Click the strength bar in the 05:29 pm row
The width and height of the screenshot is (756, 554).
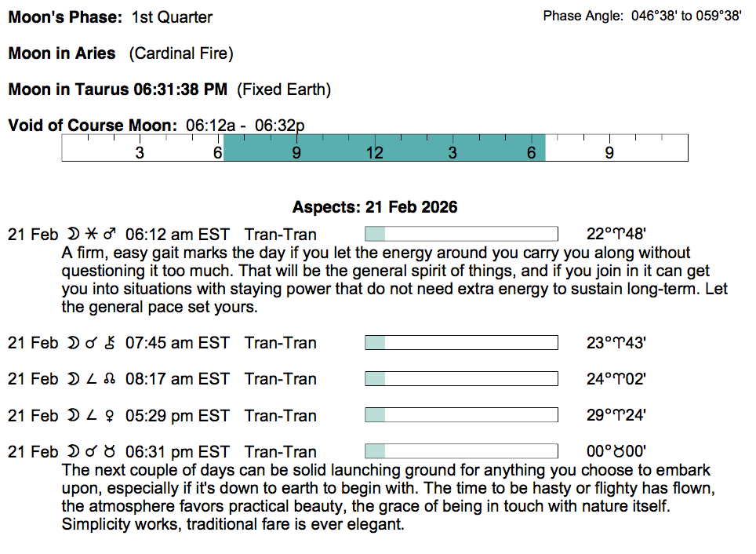point(461,416)
